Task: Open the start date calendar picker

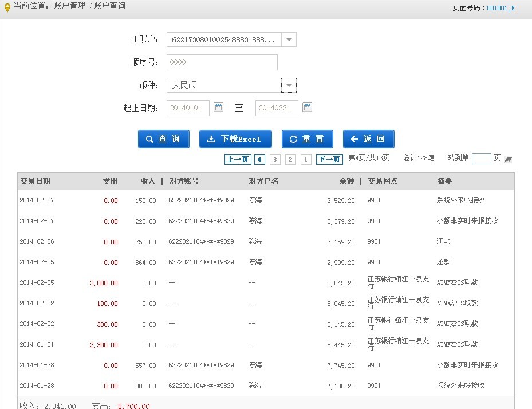Action: (218, 108)
